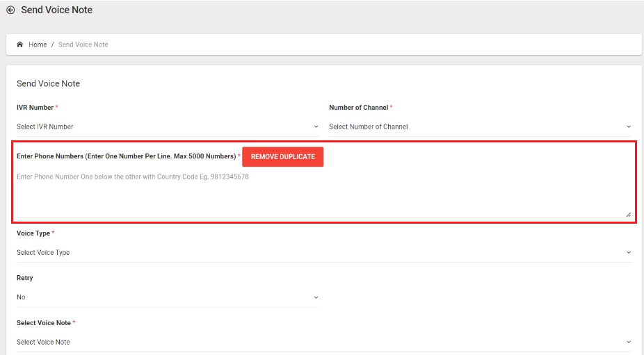Click the chevron arrow of the Number of Channel field
Image resolution: width=644 pixels, height=355 pixels.
[x=629, y=127]
